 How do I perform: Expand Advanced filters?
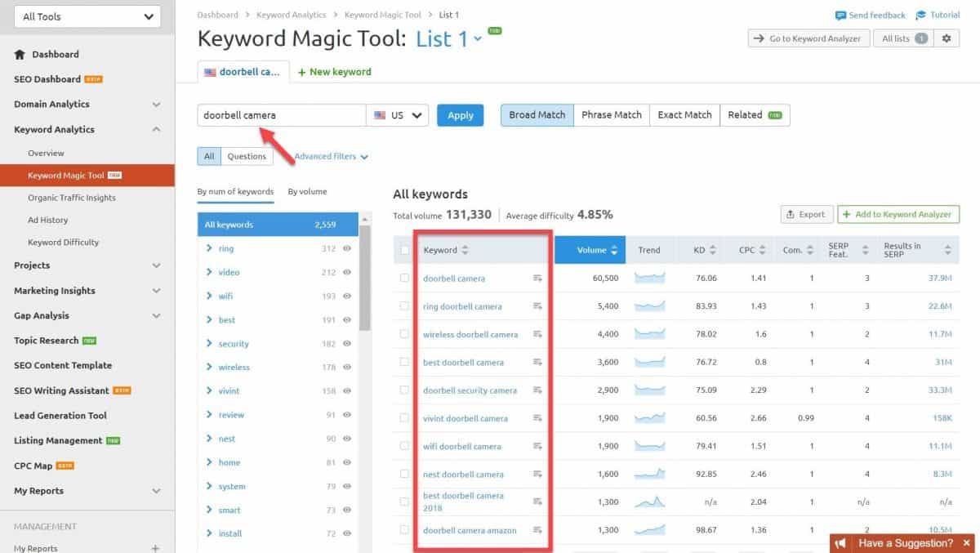[x=331, y=156]
